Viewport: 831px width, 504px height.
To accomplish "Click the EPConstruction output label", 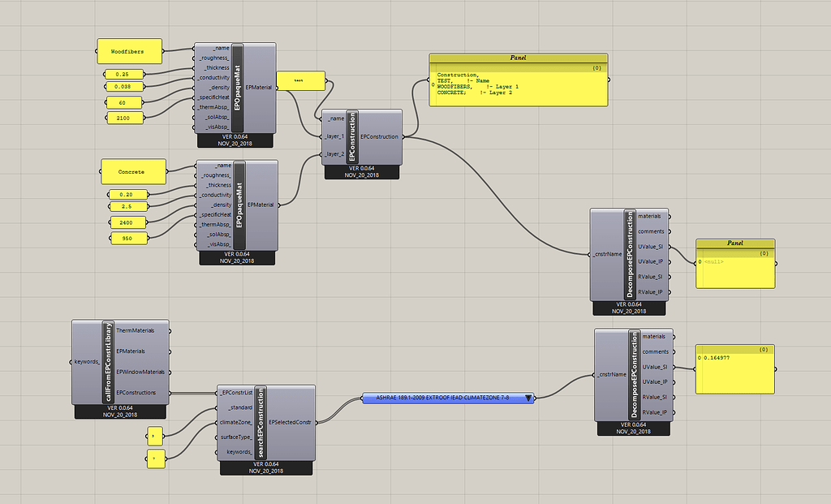I will click(380, 136).
